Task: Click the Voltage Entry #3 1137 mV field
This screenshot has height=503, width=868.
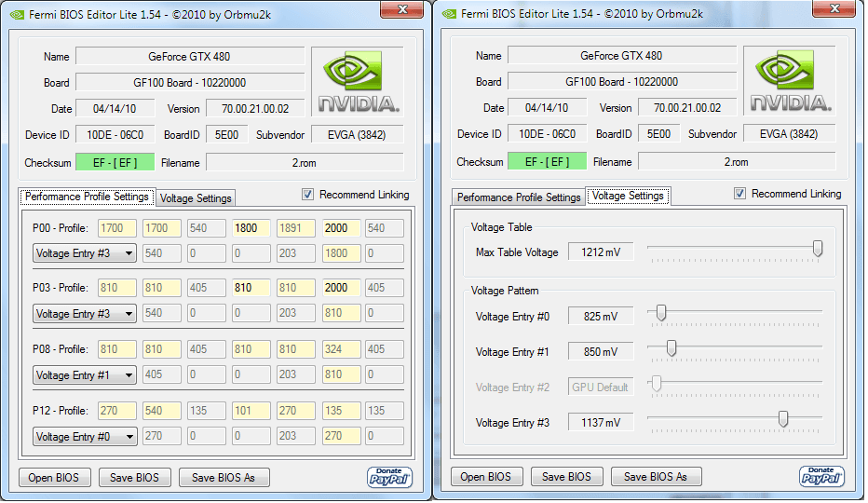Action: tap(601, 423)
